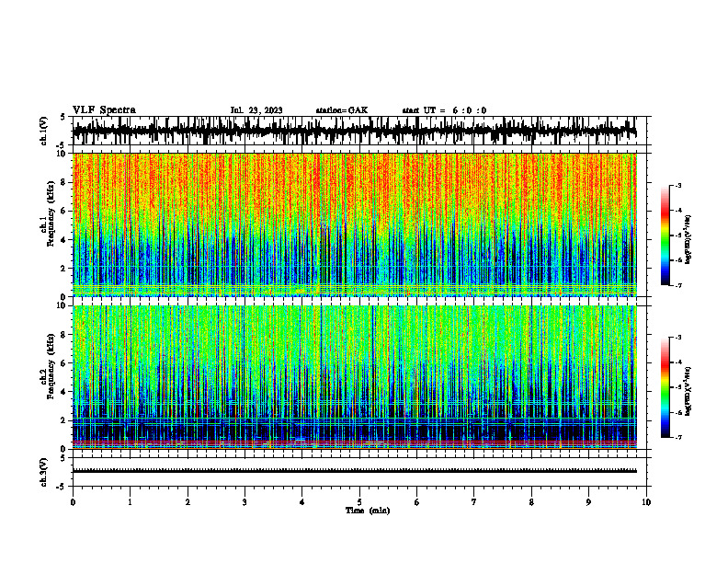Viewport: 728px width, 563px height.
Task: Click the Jul 23, 2023 date label
Action: (x=256, y=110)
